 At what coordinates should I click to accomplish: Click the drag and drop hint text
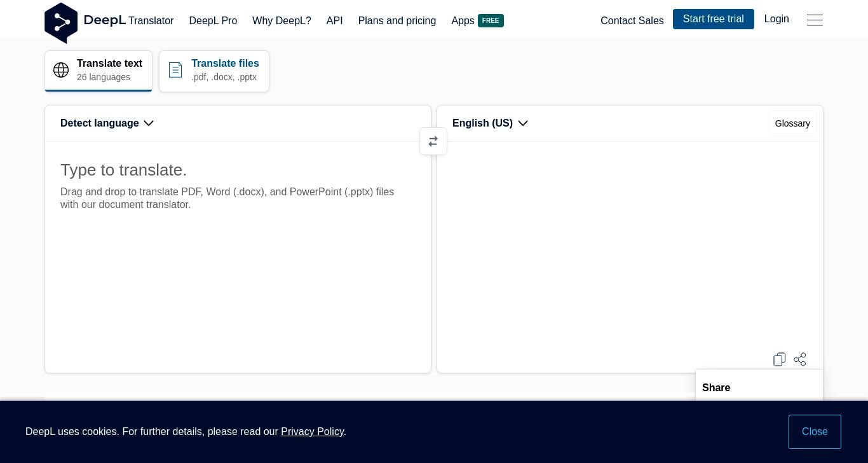[x=227, y=198]
